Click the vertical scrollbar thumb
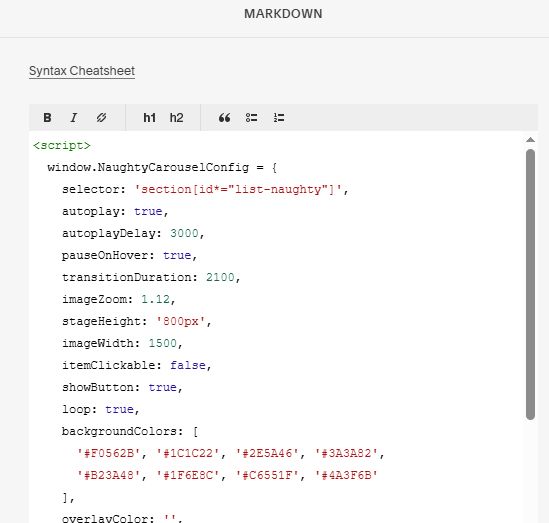The height and width of the screenshot is (523, 549). pos(530,284)
